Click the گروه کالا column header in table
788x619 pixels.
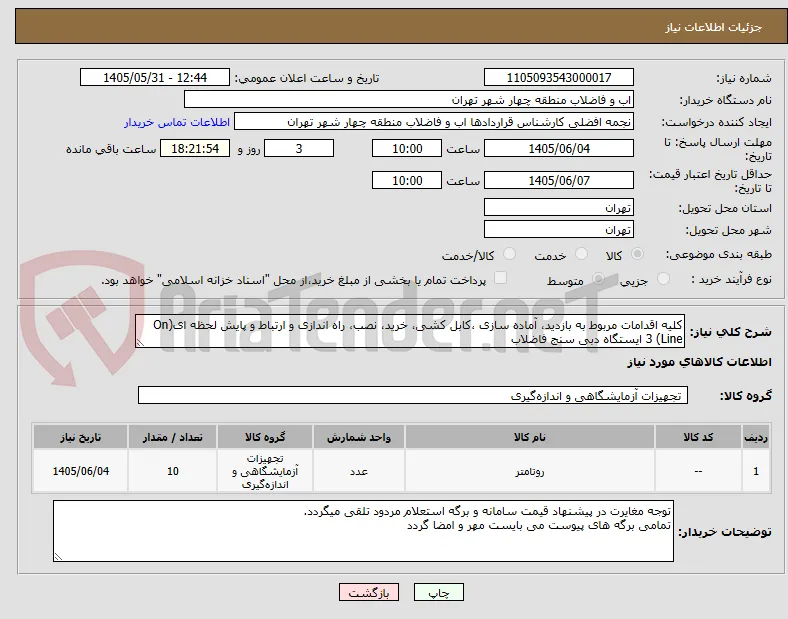click(265, 437)
